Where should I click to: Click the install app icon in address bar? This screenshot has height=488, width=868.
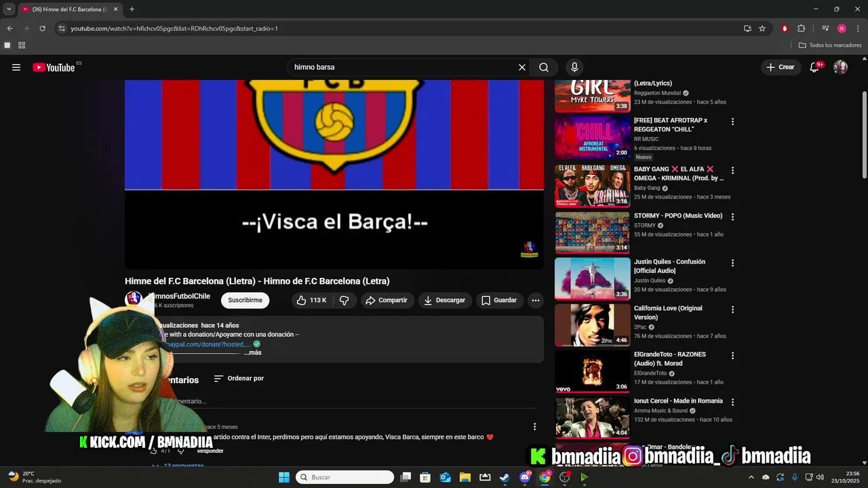tap(747, 28)
